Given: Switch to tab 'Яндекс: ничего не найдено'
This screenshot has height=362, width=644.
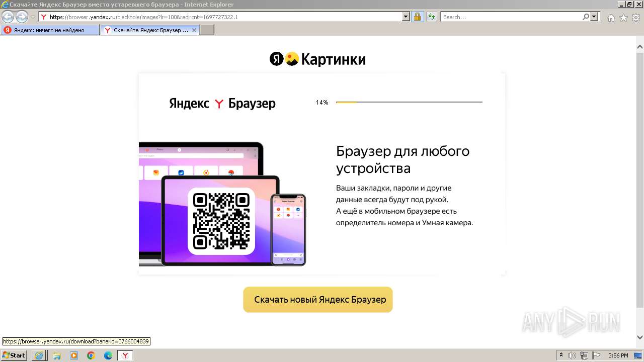Looking at the screenshot, I should 50,30.
